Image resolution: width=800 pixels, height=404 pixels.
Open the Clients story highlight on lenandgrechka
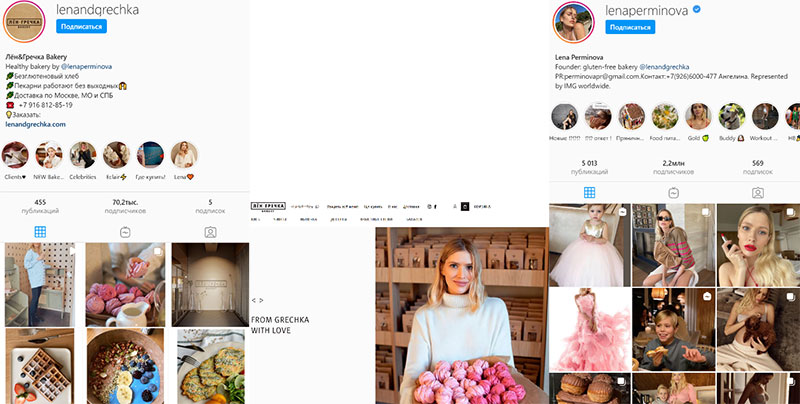[x=14, y=154]
